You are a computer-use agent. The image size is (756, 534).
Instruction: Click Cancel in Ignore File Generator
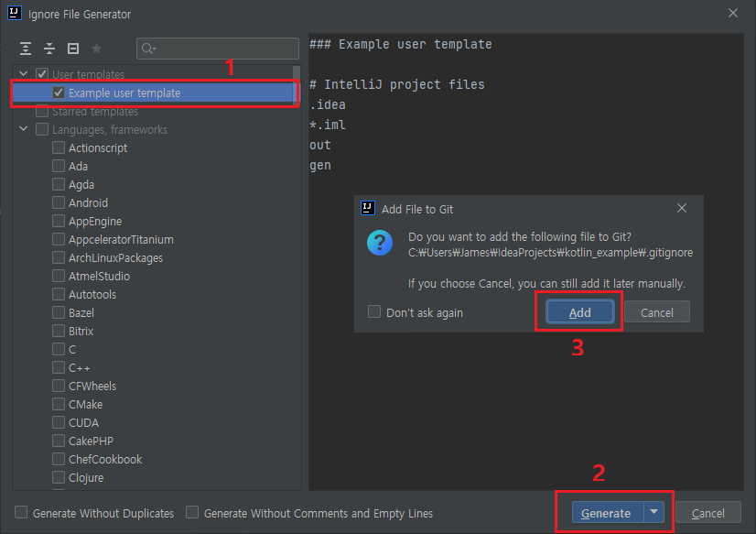coord(707,513)
